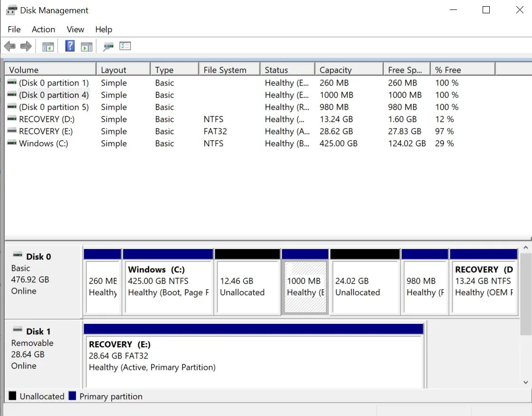This screenshot has width=532, height=416.
Task: Open the Action menu
Action: click(43, 29)
